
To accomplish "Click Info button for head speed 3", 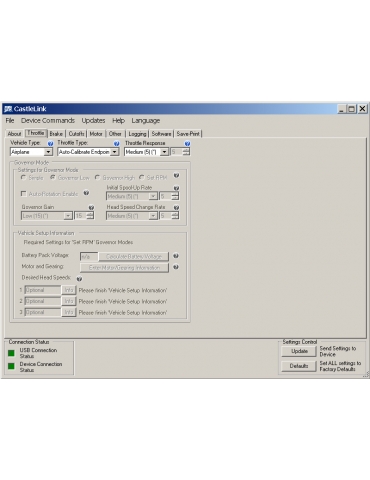I will pyautogui.click(x=69, y=312).
